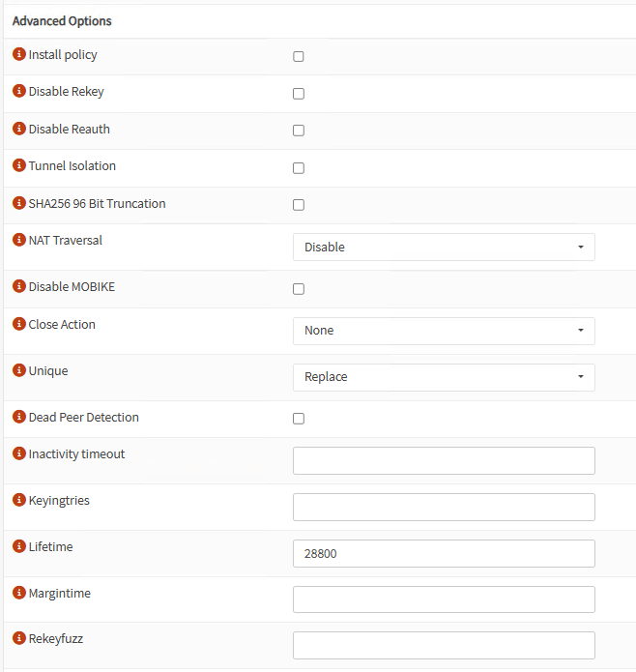This screenshot has height=672, width=636.
Task: Tick the Disable Reauth checkbox
Action: [x=299, y=131]
